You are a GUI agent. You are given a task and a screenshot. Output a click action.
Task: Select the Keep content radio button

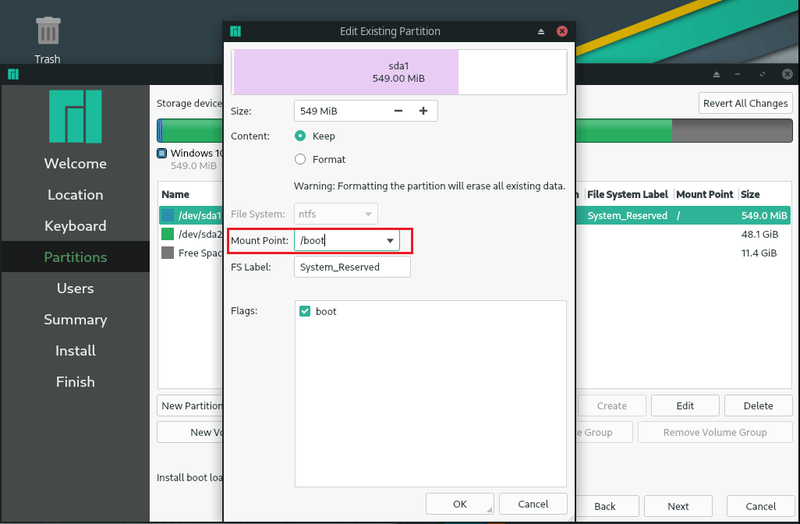tap(300, 136)
